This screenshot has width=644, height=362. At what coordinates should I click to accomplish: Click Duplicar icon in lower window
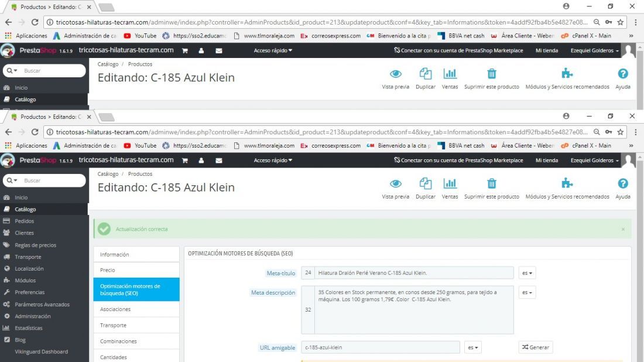(426, 183)
